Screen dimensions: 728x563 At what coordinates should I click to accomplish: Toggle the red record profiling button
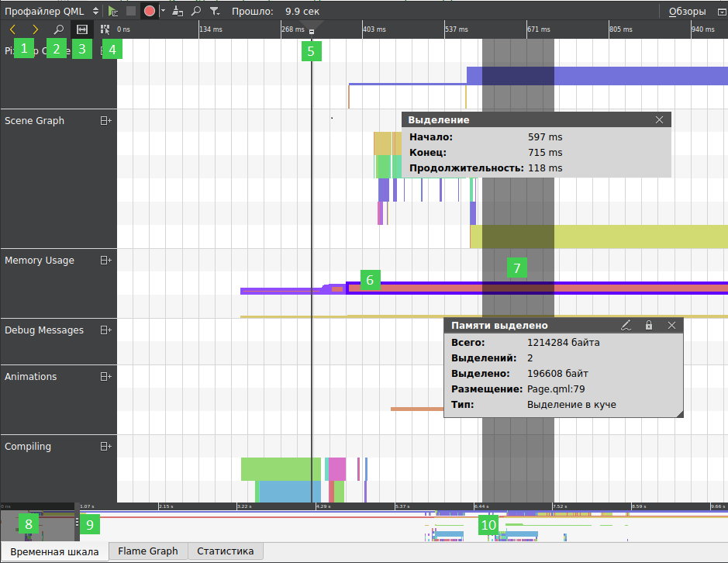click(150, 11)
